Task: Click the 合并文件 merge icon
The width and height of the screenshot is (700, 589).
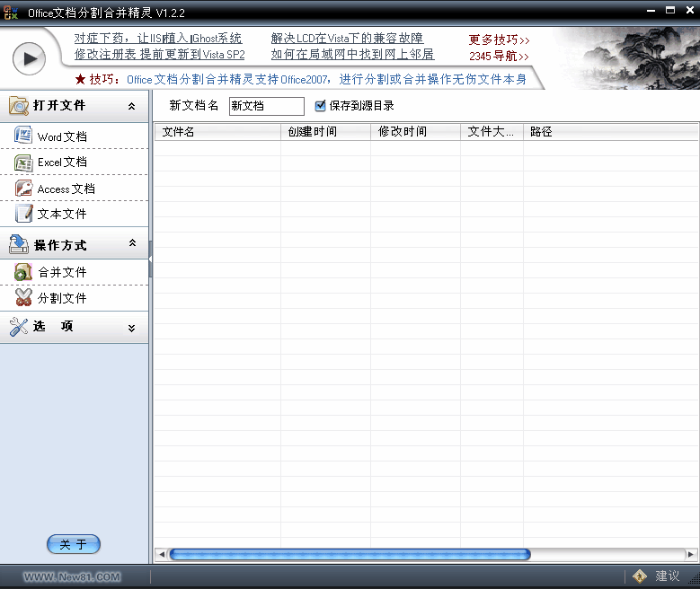Action: coord(23,271)
